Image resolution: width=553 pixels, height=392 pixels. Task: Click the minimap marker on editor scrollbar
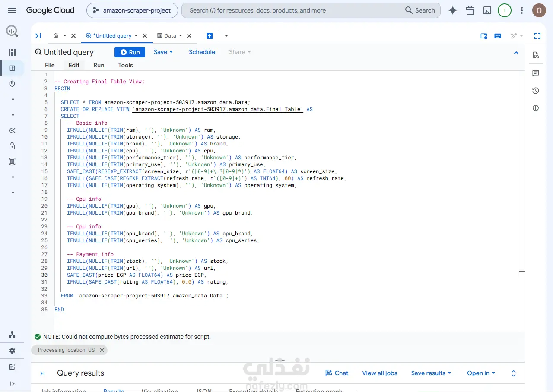coord(522,271)
